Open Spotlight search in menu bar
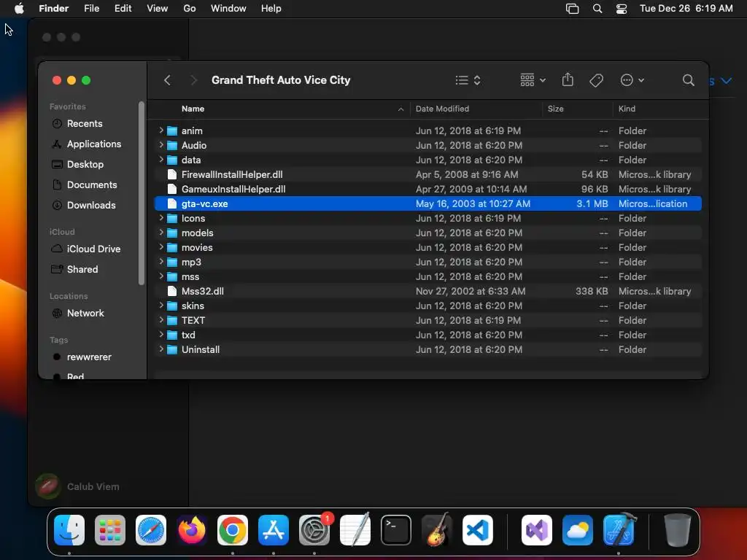747x560 pixels. coord(597,9)
